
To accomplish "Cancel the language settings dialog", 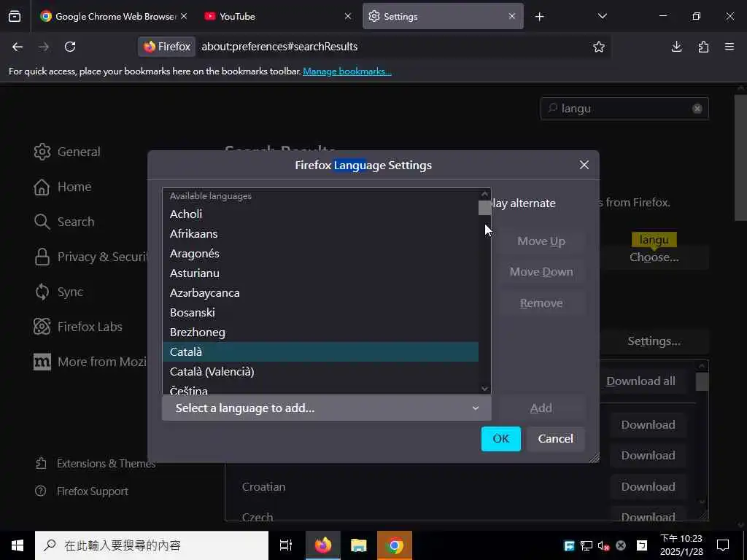I will coord(555,438).
